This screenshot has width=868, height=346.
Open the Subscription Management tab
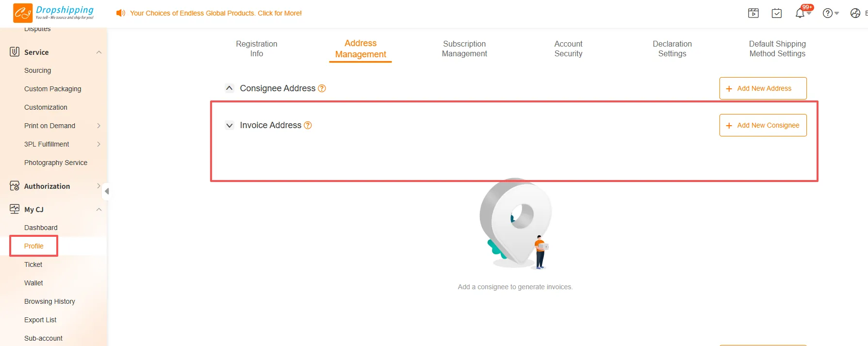point(464,49)
